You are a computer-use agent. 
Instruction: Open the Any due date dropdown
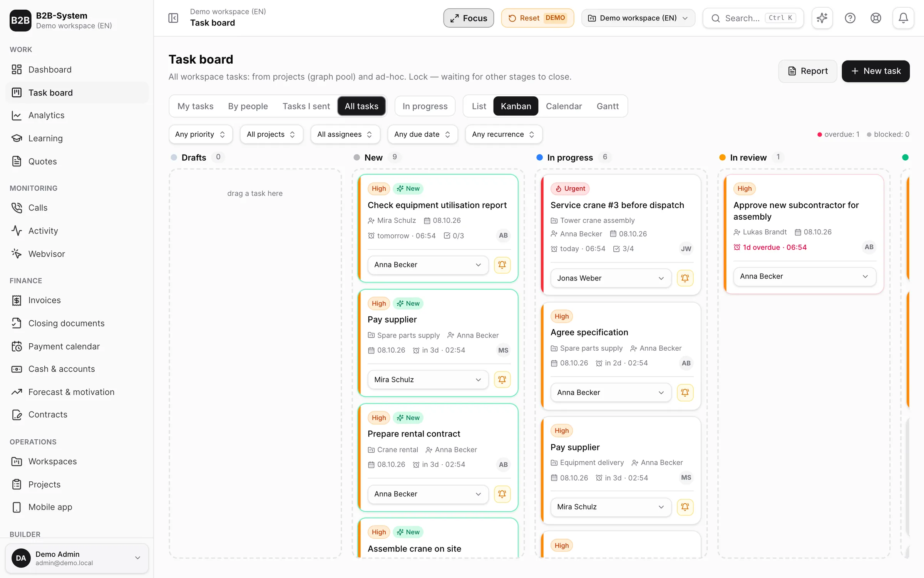422,134
